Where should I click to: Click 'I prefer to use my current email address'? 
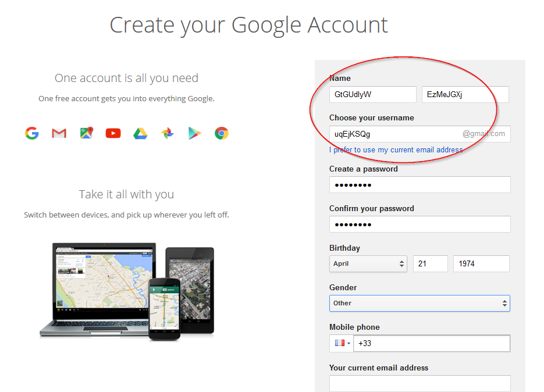click(x=396, y=150)
